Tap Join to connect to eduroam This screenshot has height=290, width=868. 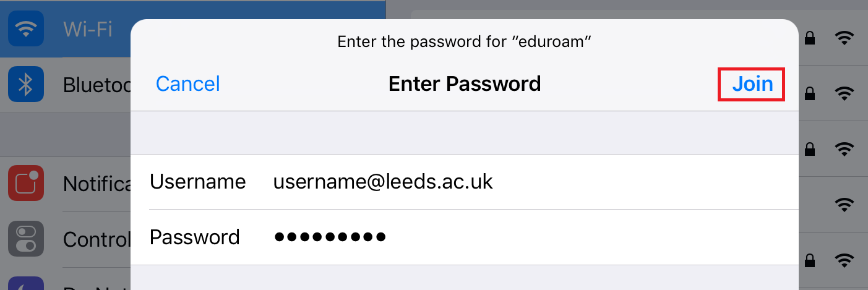[x=752, y=83]
